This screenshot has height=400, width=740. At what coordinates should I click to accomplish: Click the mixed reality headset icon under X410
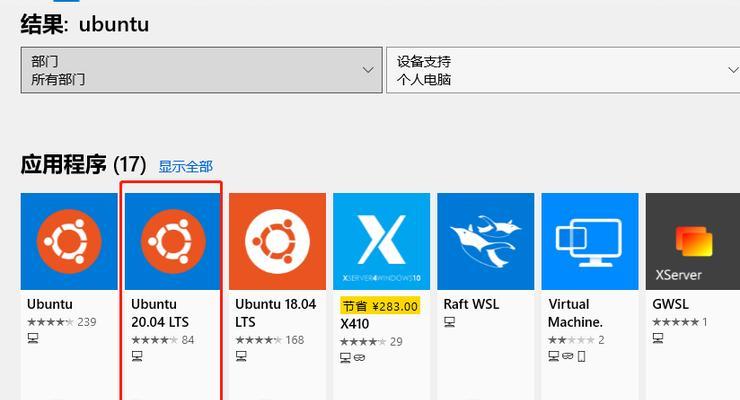pyautogui.click(x=360, y=358)
